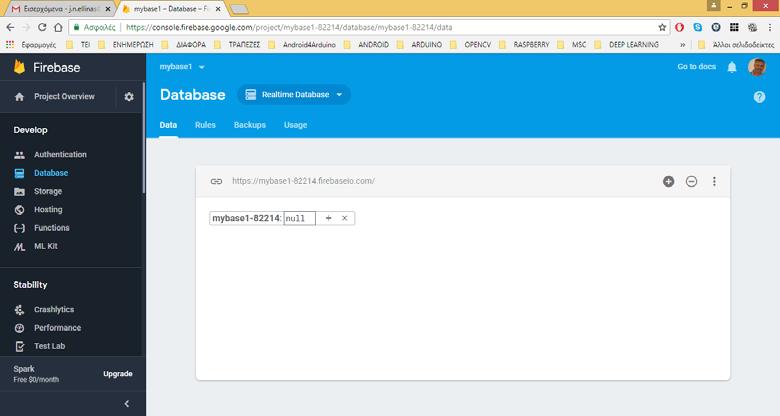Click the Skype extension icon
Viewport: 780px width, 416px height.
697,27
